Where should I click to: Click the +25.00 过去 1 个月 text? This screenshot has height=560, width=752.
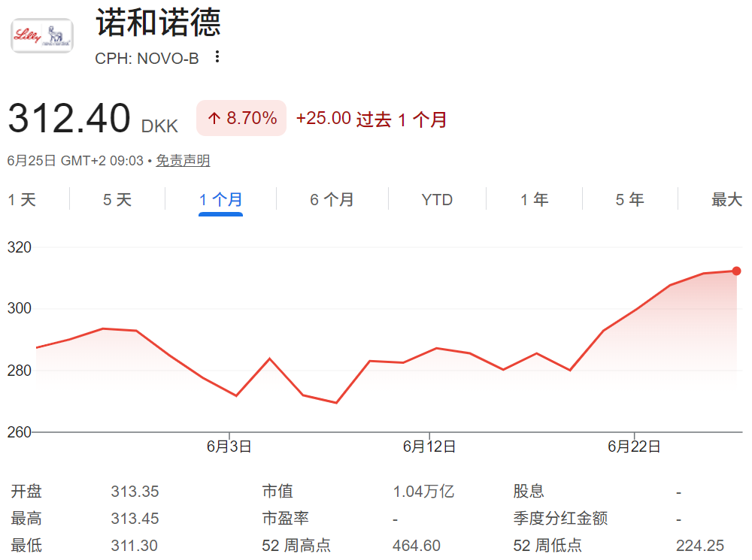click(371, 119)
